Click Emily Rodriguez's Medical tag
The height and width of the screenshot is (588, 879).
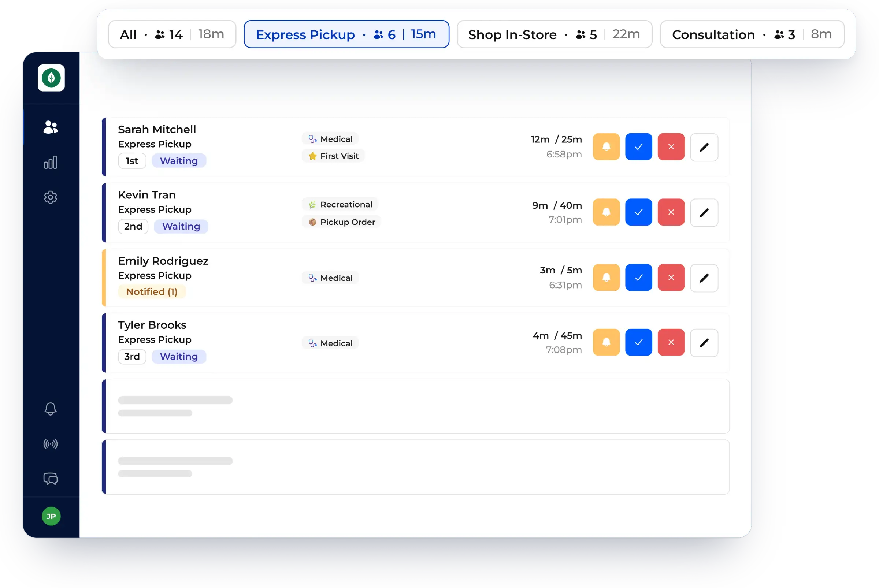pyautogui.click(x=330, y=278)
